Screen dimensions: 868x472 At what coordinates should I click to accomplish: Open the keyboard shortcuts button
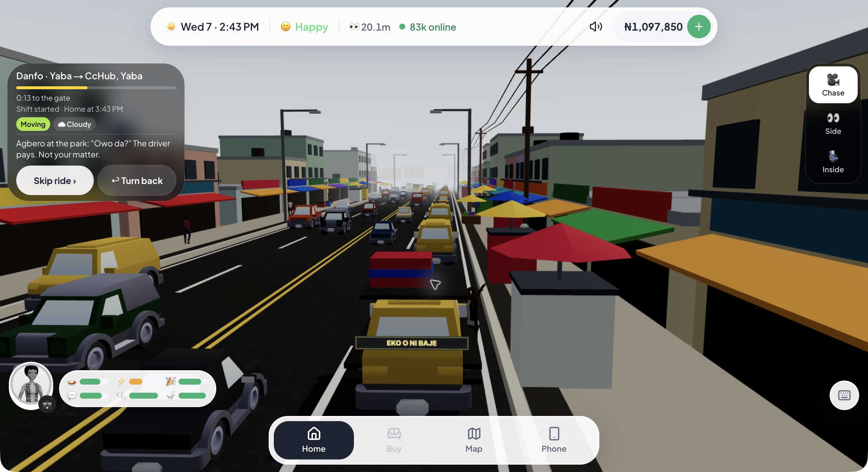click(x=844, y=395)
